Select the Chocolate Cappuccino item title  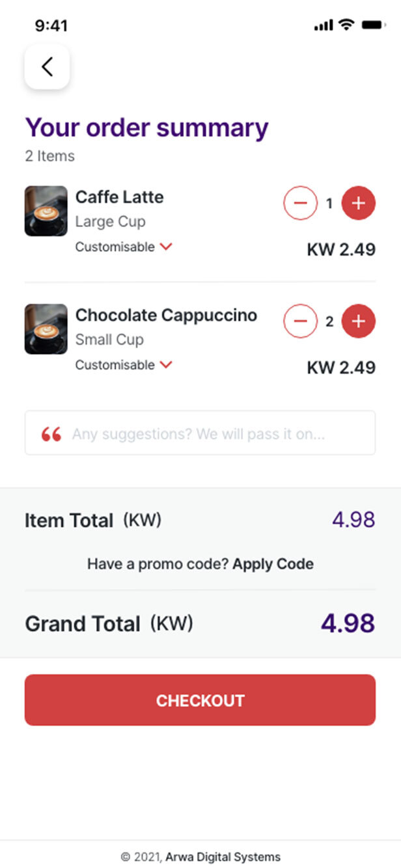pyautogui.click(x=166, y=316)
